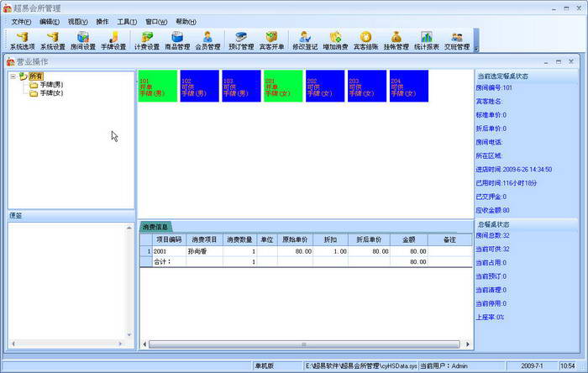Open 会员管理 member management
The width and height of the screenshot is (588, 373).
click(x=207, y=40)
